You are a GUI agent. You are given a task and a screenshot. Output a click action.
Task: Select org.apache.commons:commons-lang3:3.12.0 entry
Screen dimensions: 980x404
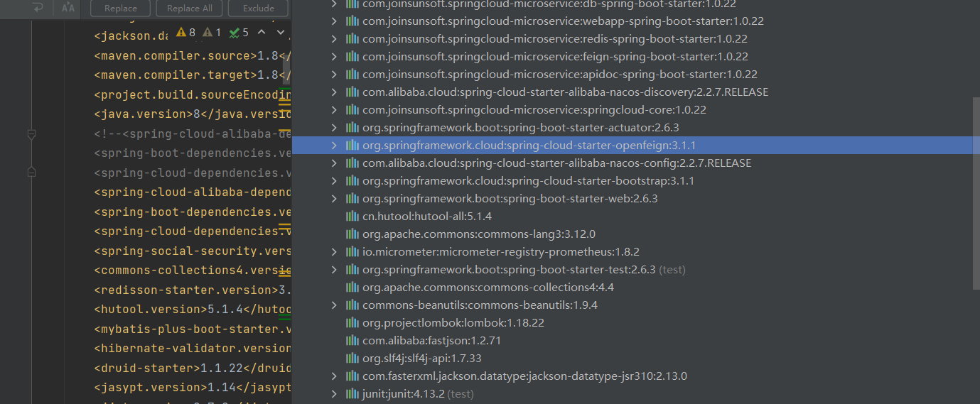click(479, 234)
